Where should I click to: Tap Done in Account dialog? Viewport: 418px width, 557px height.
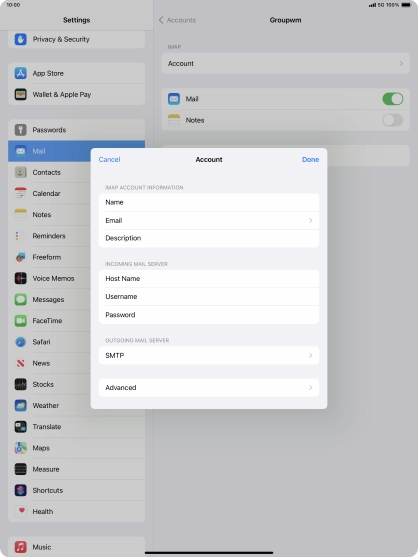[x=310, y=159]
